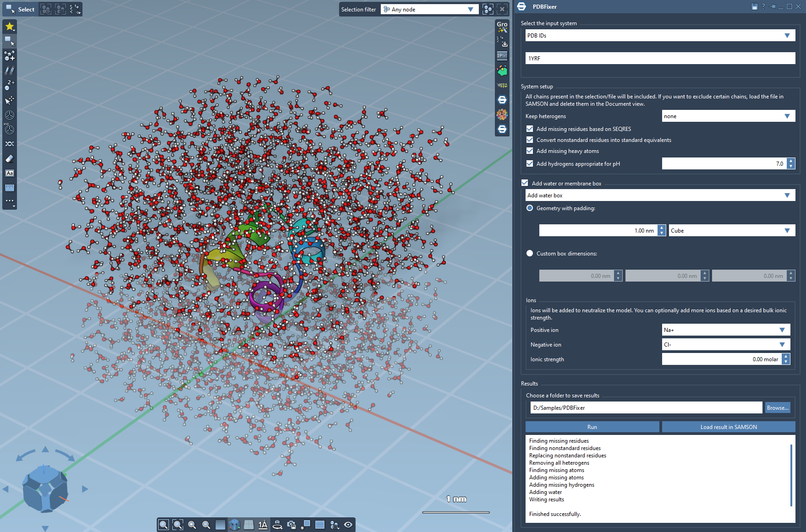This screenshot has height=532, width=806.
Task: Open the Keep heterogens dropdown
Action: tap(729, 116)
